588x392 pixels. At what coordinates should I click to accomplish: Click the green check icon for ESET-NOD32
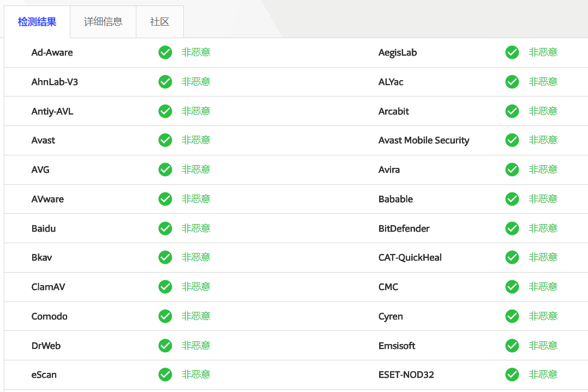(x=512, y=375)
